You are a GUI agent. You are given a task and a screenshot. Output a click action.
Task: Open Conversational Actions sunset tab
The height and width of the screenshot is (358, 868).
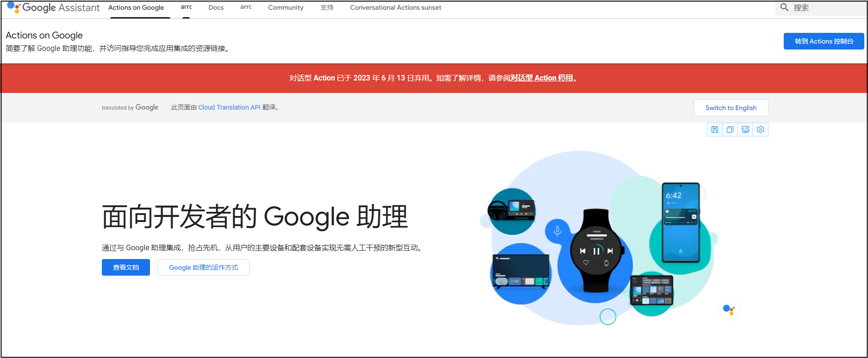(395, 8)
